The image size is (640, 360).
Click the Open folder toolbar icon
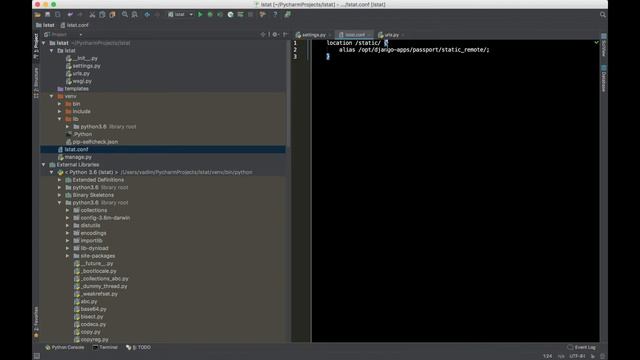[x=38, y=14]
